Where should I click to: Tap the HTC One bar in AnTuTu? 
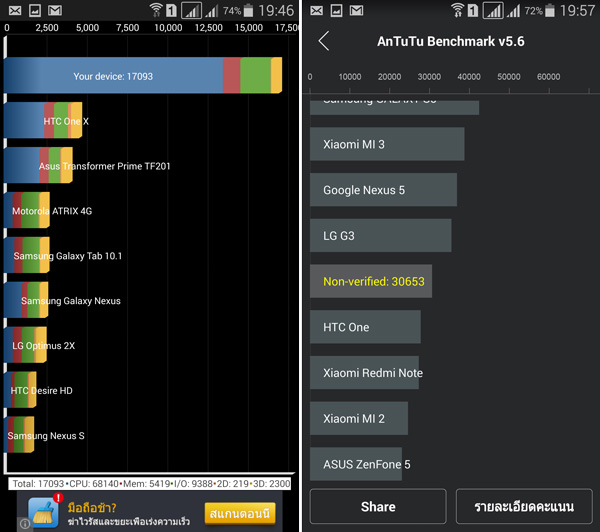(365, 327)
